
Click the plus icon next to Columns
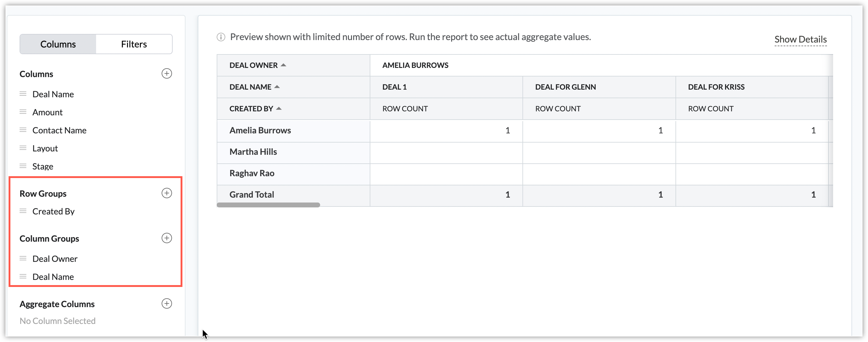(166, 74)
